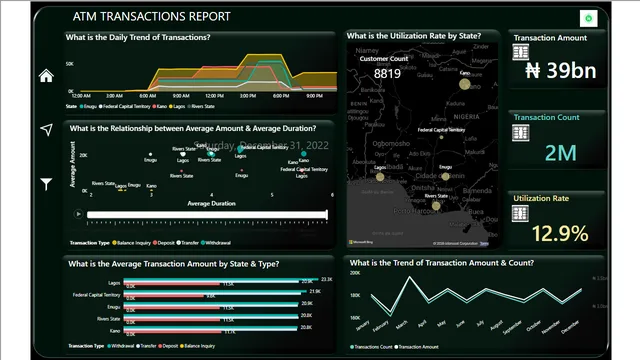Click the scatter chart date slider bar
This screenshot has height=360, width=640.
click(x=207, y=215)
